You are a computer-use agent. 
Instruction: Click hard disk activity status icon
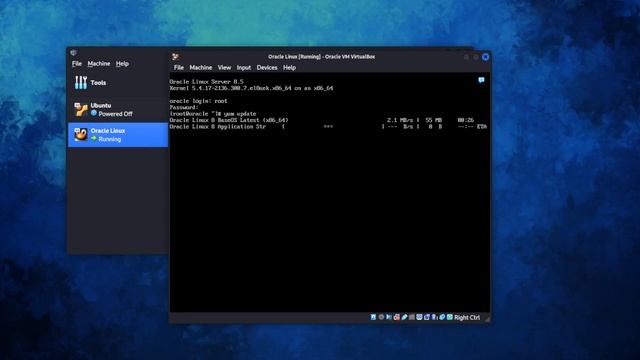(373, 317)
